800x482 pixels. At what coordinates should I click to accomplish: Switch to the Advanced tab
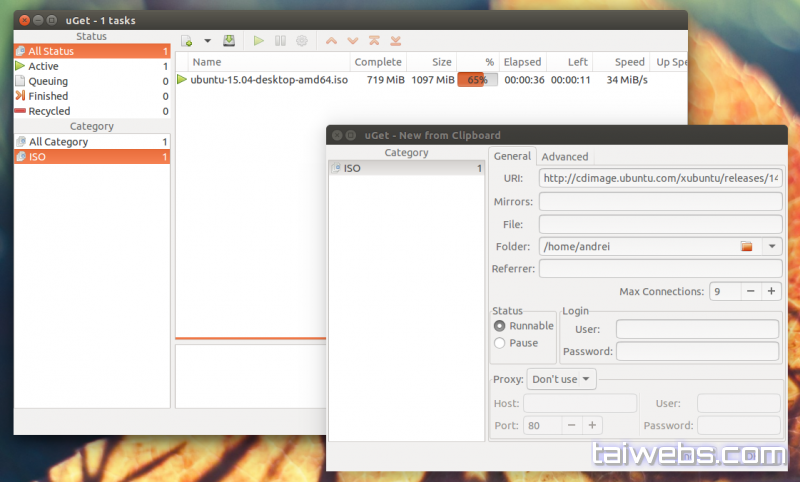point(565,156)
